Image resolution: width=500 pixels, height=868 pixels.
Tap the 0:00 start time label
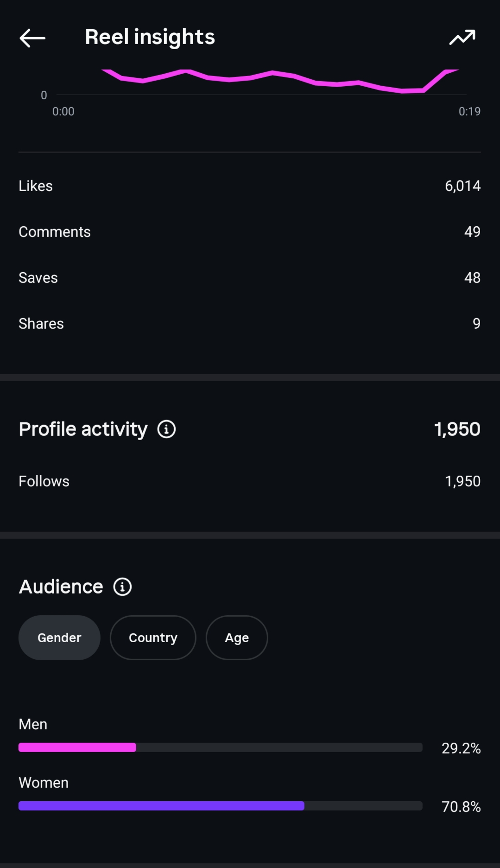coord(63,111)
